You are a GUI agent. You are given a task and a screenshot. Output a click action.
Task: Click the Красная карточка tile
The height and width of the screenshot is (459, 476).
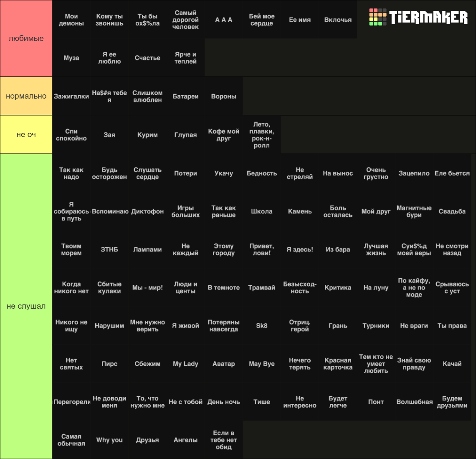[x=338, y=364]
